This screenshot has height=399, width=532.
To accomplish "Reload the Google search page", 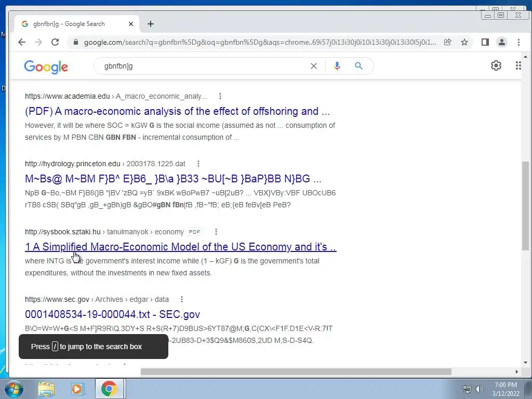I will (x=55, y=42).
